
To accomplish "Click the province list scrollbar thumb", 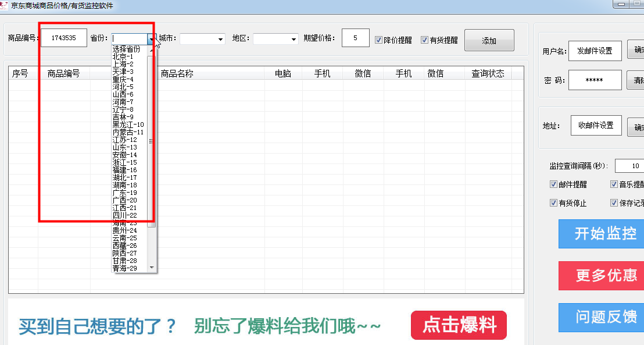I will click(x=152, y=141).
